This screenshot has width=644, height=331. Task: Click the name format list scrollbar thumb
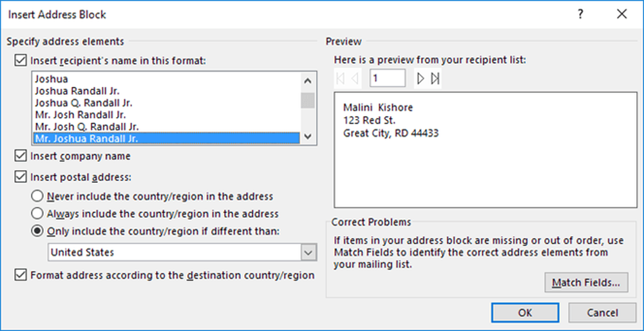pos(308,100)
